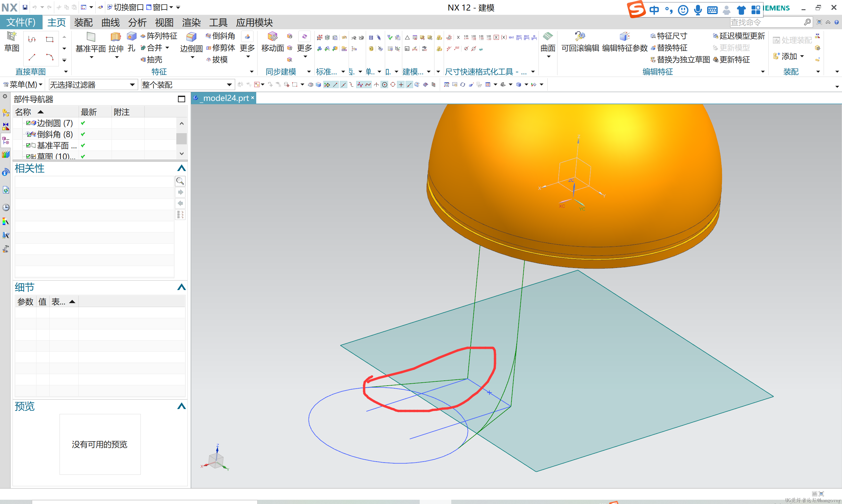
Task: Expand the 合并 dropdown arrow
Action: [167, 48]
